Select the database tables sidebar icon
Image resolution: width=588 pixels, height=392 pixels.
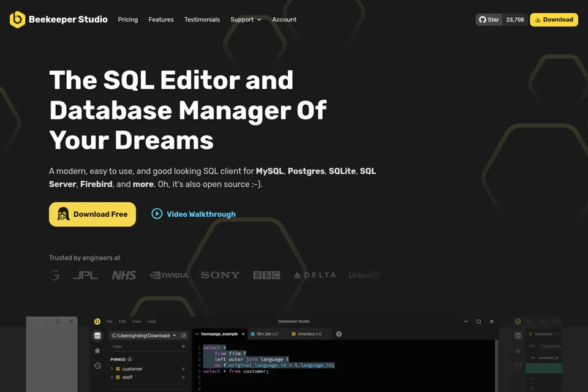tap(97, 336)
